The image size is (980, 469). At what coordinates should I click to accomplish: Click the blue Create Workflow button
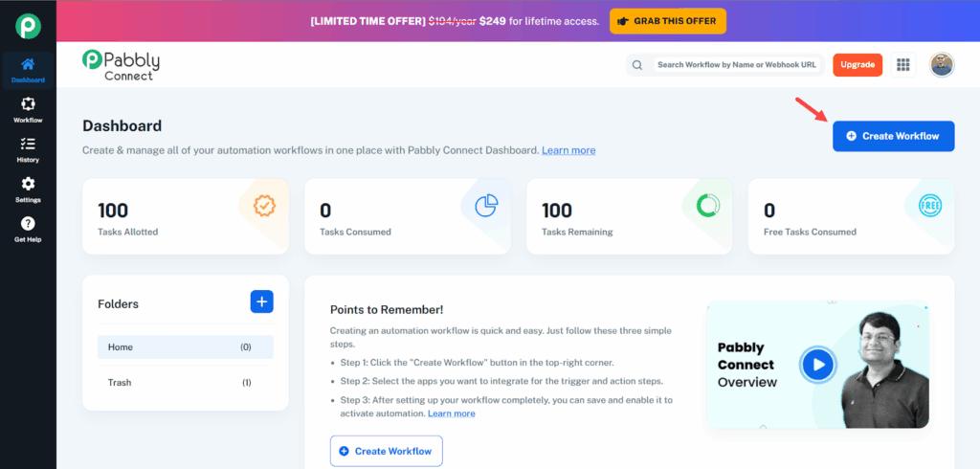(x=893, y=136)
